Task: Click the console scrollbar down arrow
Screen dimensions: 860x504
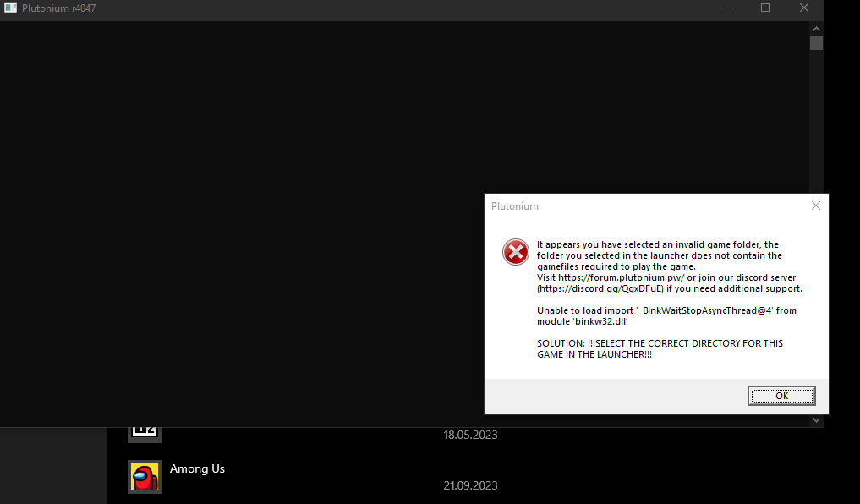Action: coord(816,420)
